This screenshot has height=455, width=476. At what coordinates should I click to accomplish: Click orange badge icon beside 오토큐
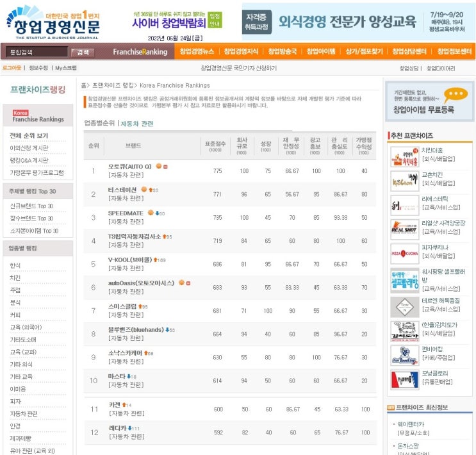[x=158, y=166]
